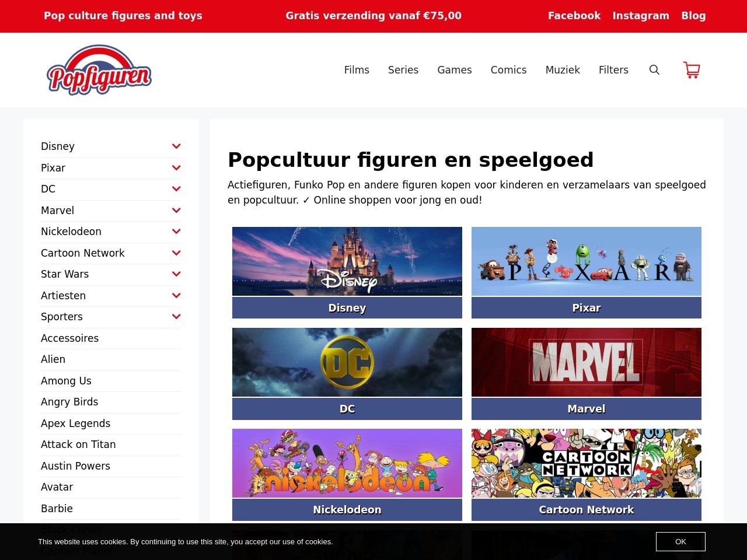This screenshot has height=560, width=747.
Task: Expand the Artiesten sidebar chevron
Action: (176, 296)
